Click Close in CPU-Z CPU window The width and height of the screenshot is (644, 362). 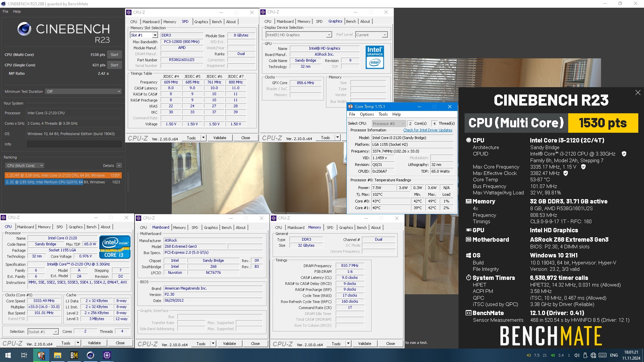pyautogui.click(x=120, y=343)
